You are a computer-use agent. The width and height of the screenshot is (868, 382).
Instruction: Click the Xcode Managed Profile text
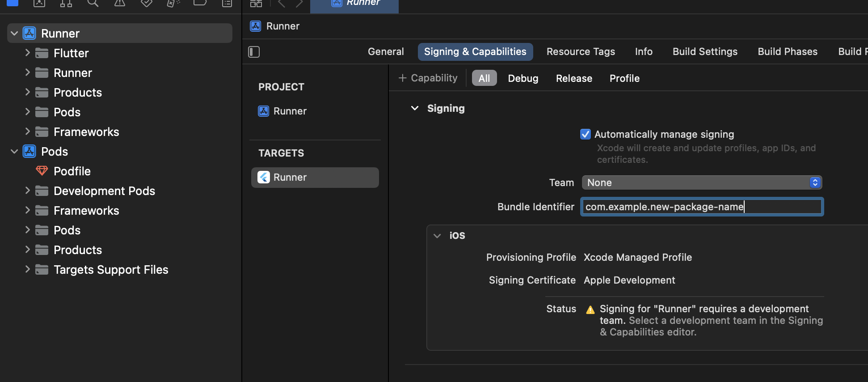point(637,257)
